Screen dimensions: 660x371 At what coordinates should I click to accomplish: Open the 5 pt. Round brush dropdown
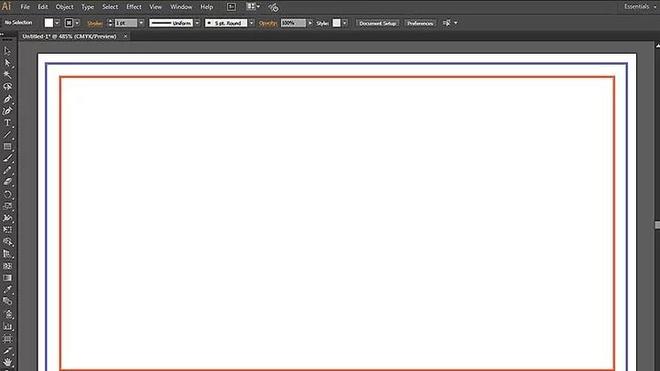(x=251, y=23)
